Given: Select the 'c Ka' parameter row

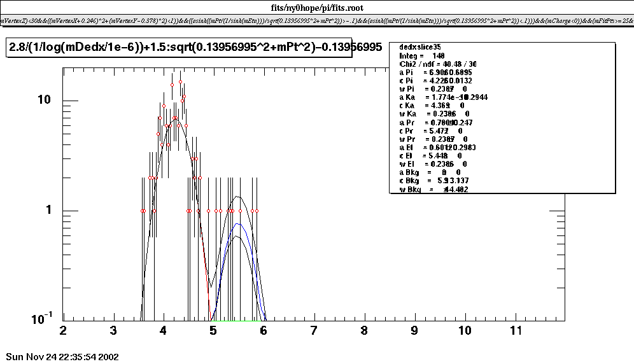Looking at the screenshot, I should (x=431, y=105).
